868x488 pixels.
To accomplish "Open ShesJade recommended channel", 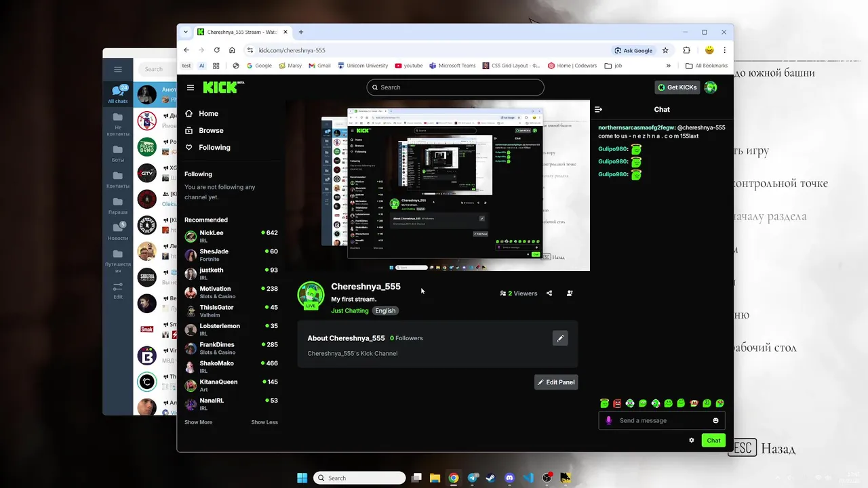I will (x=231, y=255).
